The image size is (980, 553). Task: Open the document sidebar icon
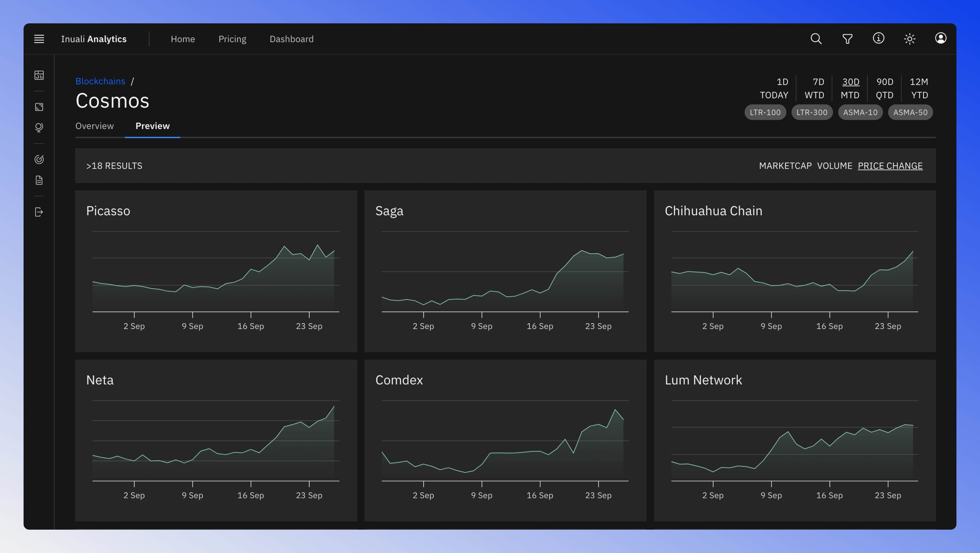pyautogui.click(x=39, y=180)
